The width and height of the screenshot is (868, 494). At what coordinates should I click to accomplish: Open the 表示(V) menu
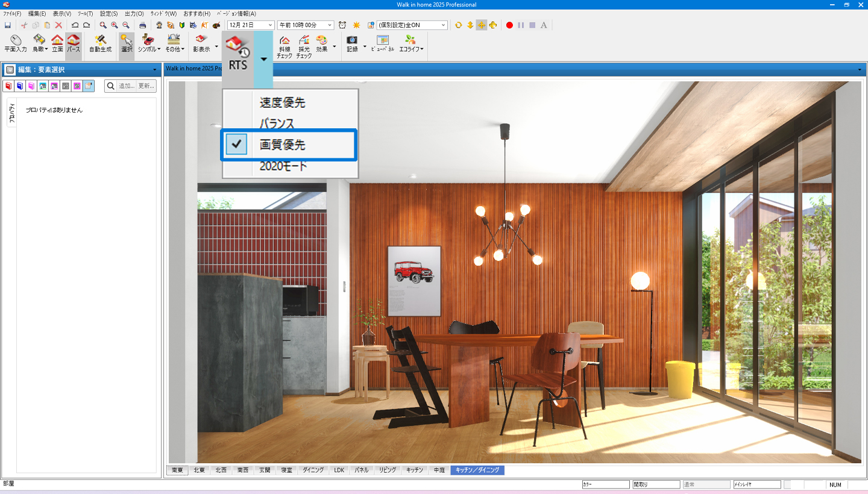pos(61,13)
